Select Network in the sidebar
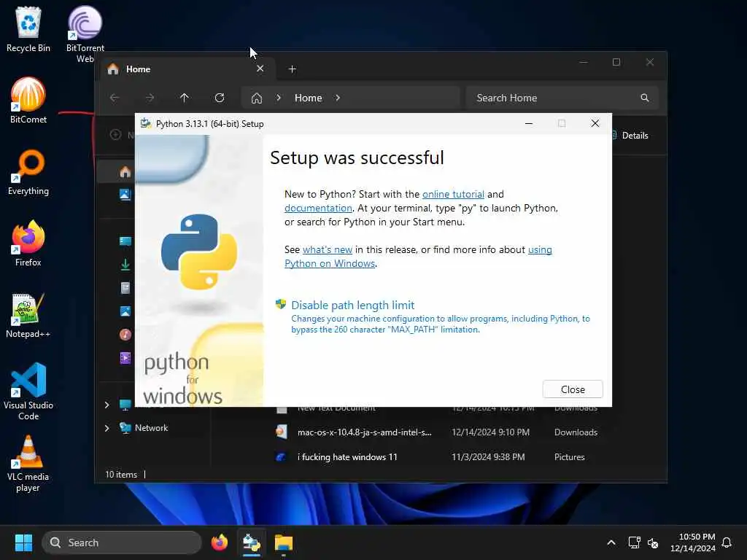This screenshot has height=560, width=747. 152,427
